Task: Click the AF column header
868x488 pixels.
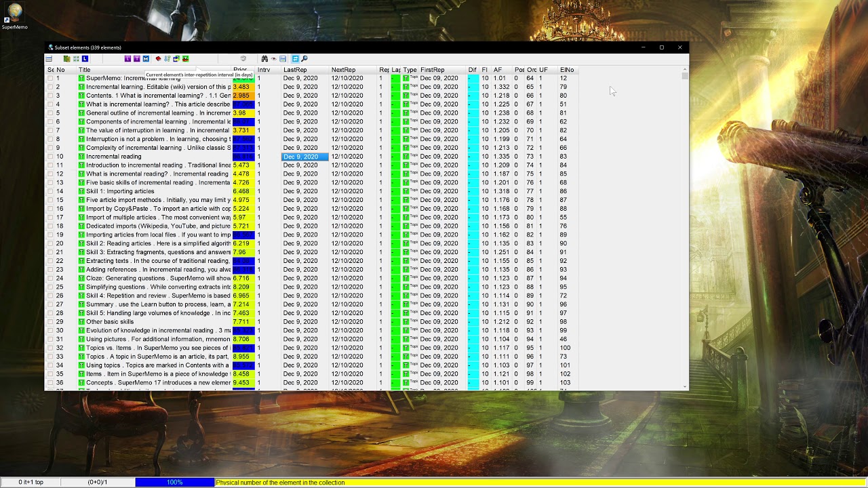Action: pyautogui.click(x=502, y=70)
